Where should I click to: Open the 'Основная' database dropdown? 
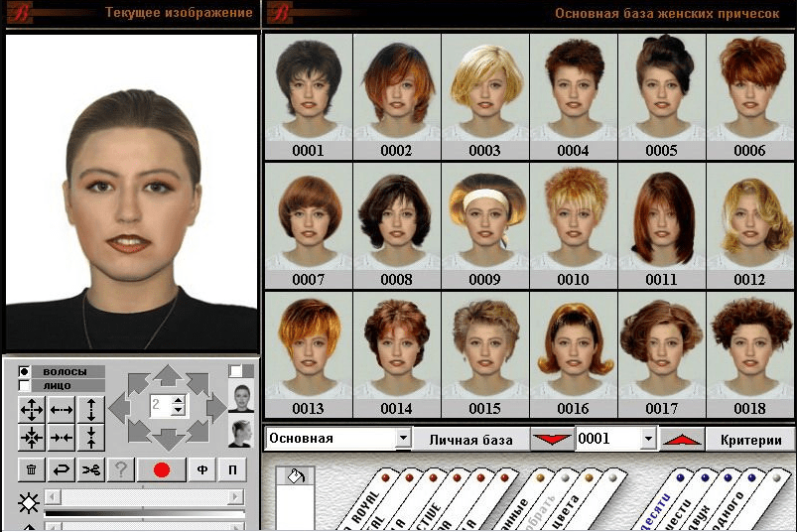(403, 439)
